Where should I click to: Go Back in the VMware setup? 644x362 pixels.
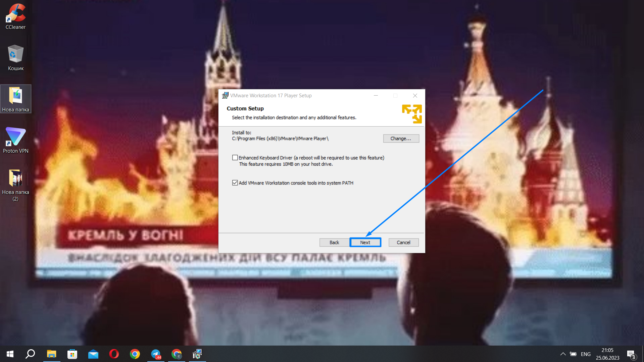point(334,243)
